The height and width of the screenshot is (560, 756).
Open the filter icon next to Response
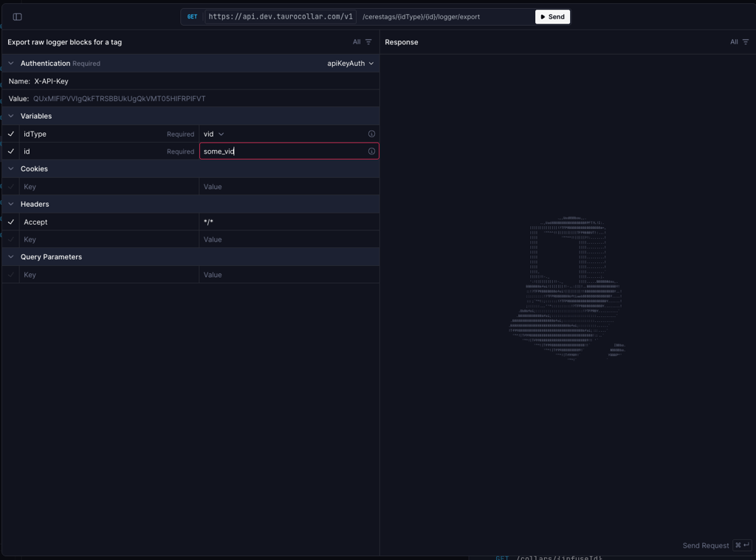coord(746,42)
